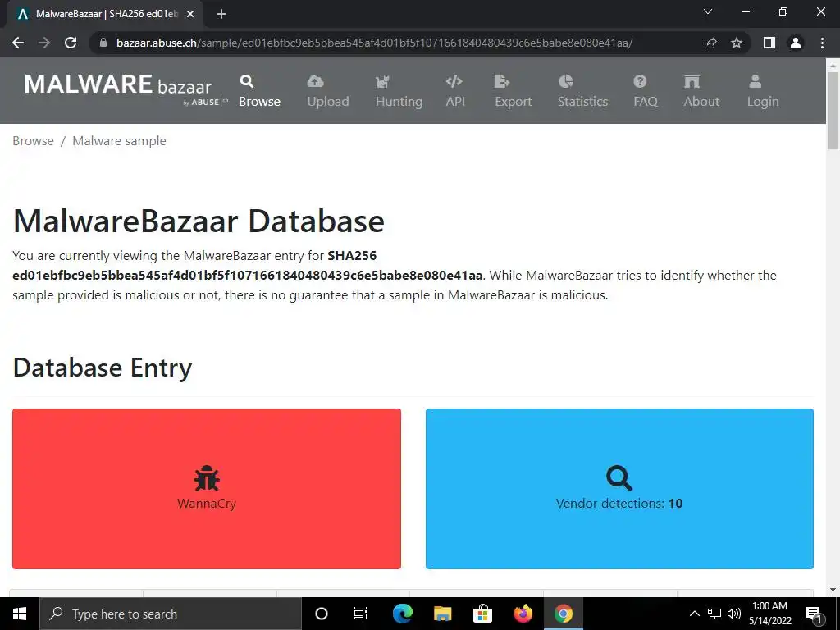Viewport: 840px width, 630px height.
Task: Reload the page with refresh icon
Action: pyautogui.click(x=71, y=43)
